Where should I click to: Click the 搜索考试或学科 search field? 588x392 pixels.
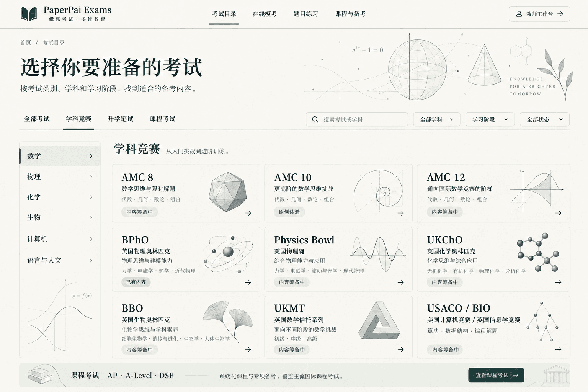coord(357,119)
